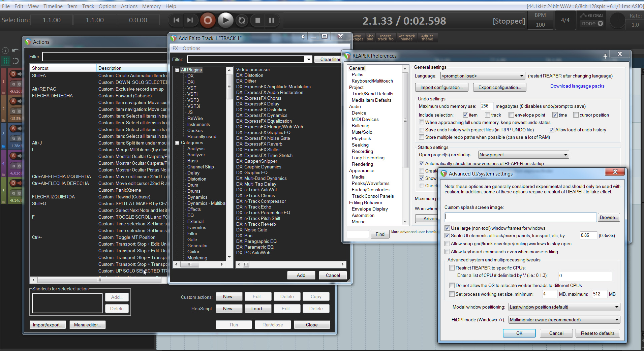Screen dimensions: 644x351
Task: Open the File menu
Action: click(6, 6)
